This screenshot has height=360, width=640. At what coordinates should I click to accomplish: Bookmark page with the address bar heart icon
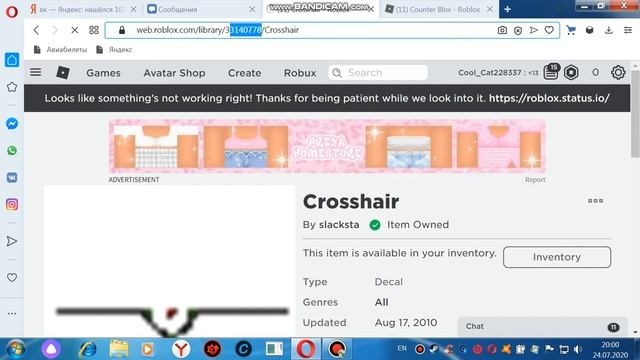(549, 30)
